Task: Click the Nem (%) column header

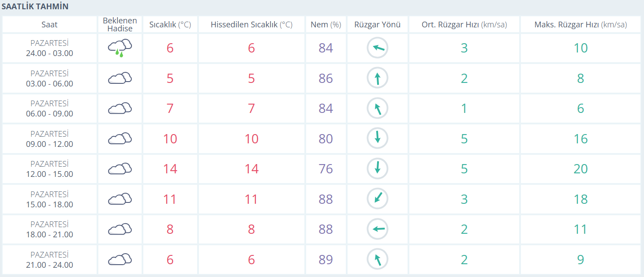Action: (x=326, y=25)
